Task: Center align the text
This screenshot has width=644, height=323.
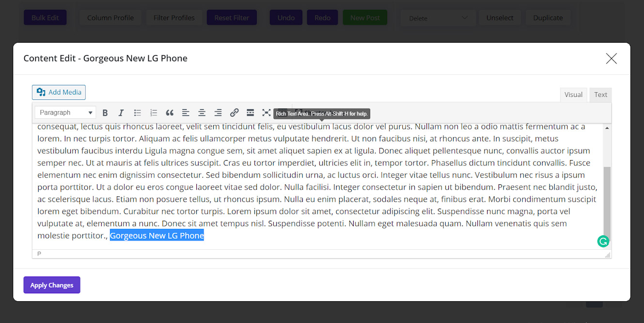Action: [202, 113]
